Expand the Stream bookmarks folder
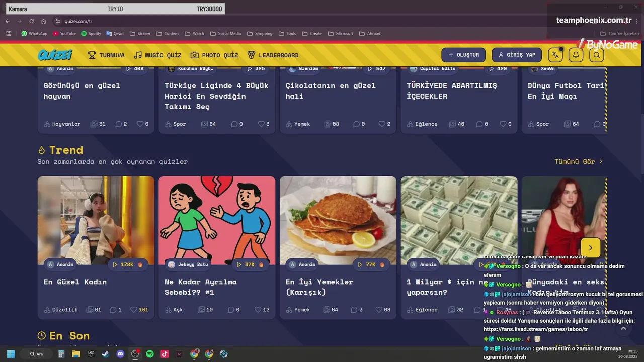The height and width of the screenshot is (362, 644). [140, 34]
